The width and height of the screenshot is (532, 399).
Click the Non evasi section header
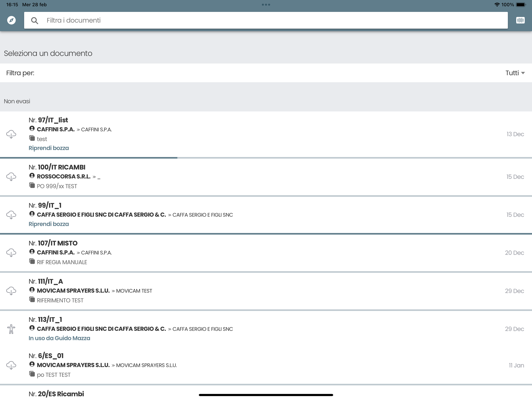pyautogui.click(x=17, y=101)
